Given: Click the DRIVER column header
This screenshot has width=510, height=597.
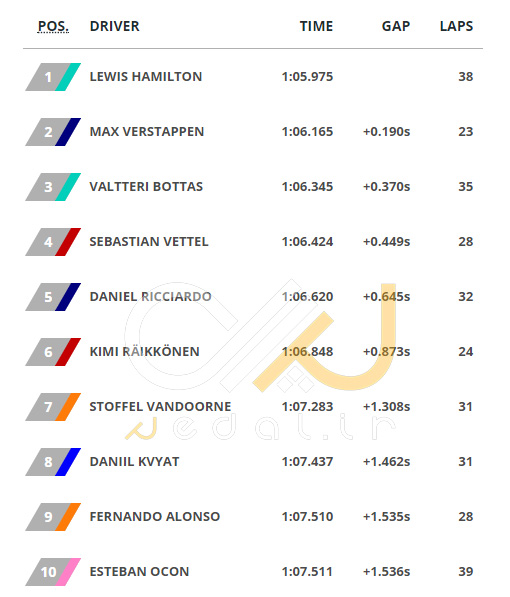Looking at the screenshot, I should (x=115, y=26).
